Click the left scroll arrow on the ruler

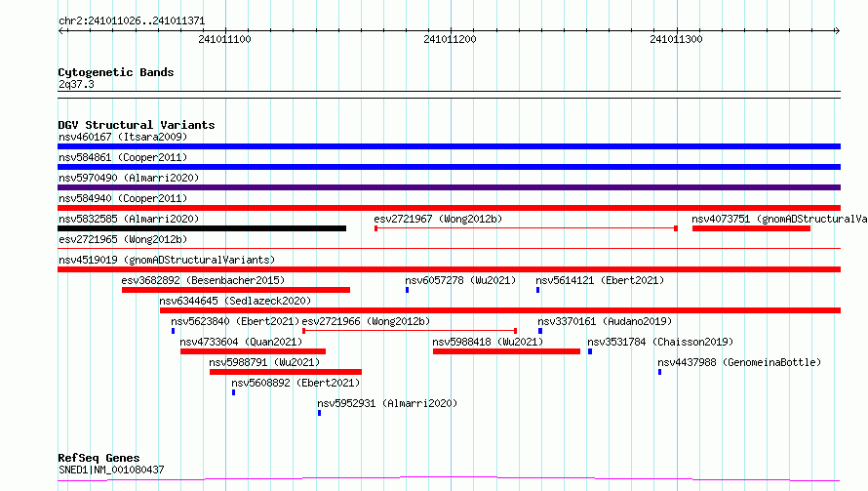[x=60, y=30]
